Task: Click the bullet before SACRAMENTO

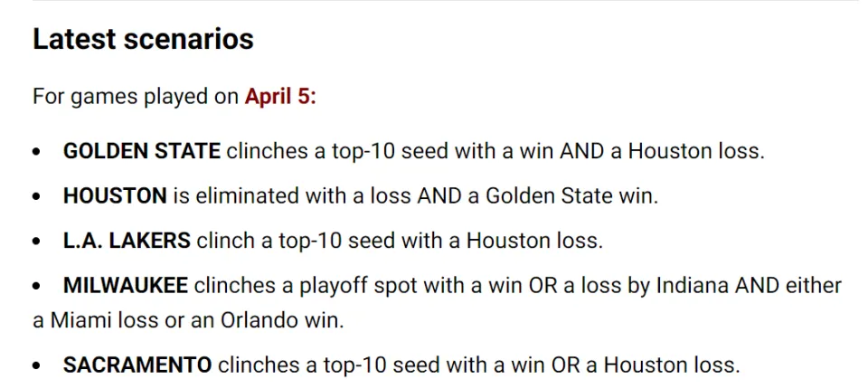Action: 36,366
